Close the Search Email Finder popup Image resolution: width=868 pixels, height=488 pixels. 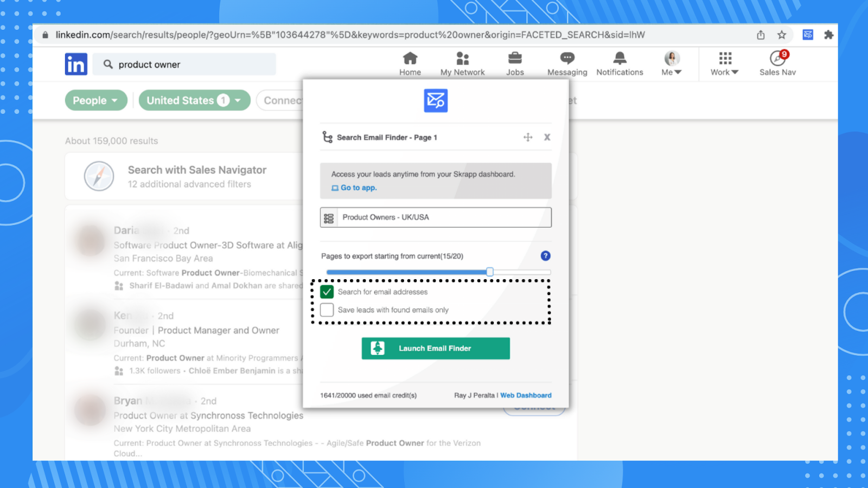[x=547, y=137]
